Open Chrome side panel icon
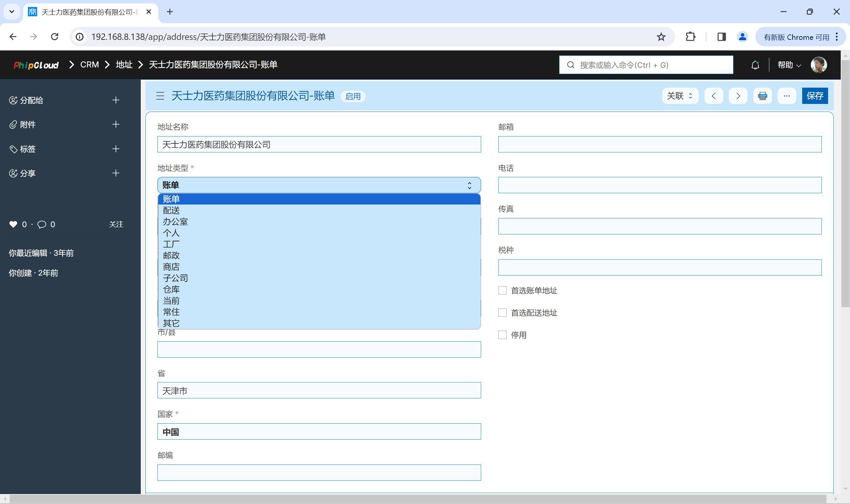 coord(721,37)
